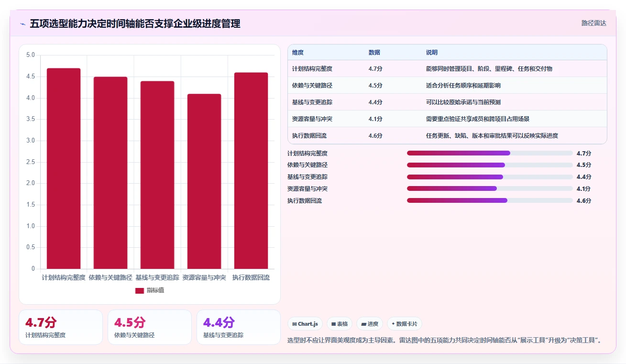
Task: Click description 任务更新、缺陷、版本和审批结果可以反映实际进度
Action: [x=492, y=136]
